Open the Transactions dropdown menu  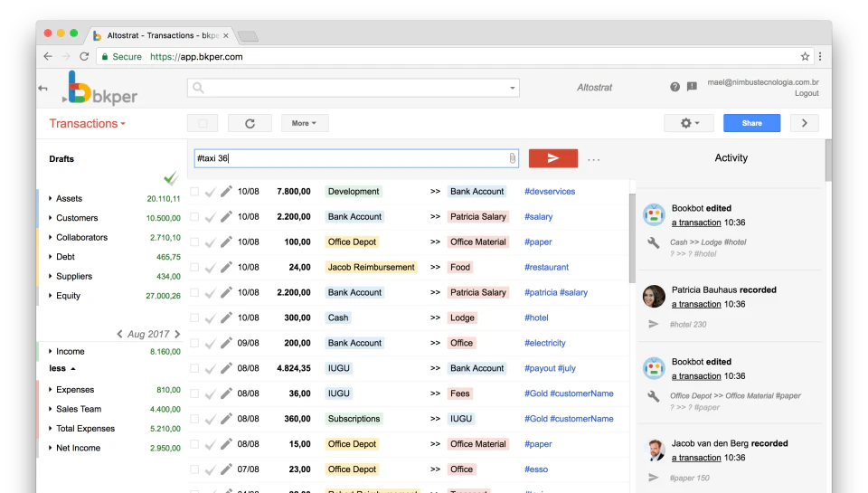pyautogui.click(x=87, y=124)
